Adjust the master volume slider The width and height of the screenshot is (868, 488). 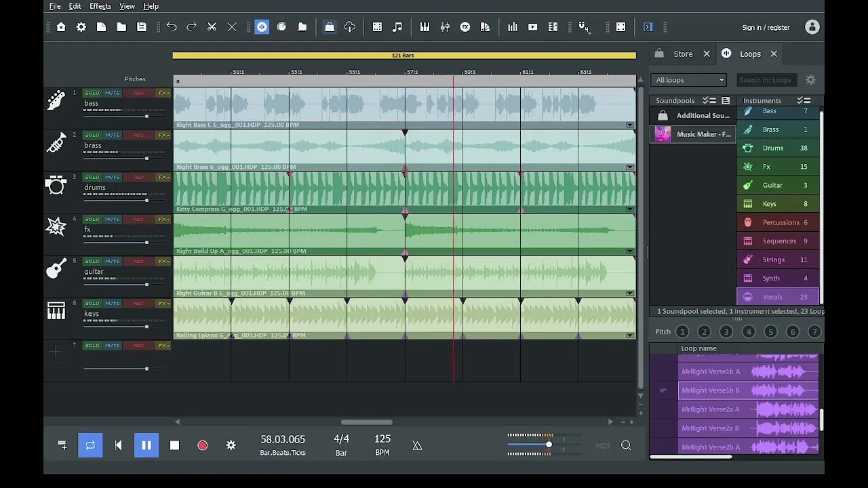tap(549, 445)
